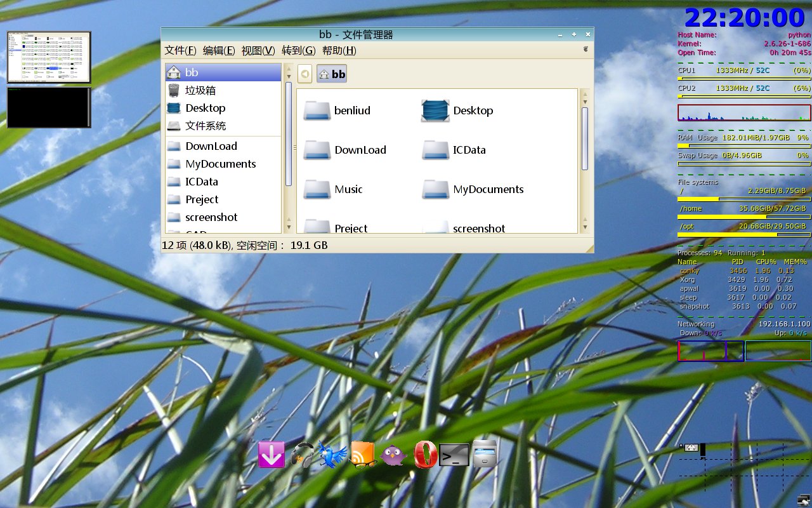Select the benliud folder in the main pane

(337, 110)
